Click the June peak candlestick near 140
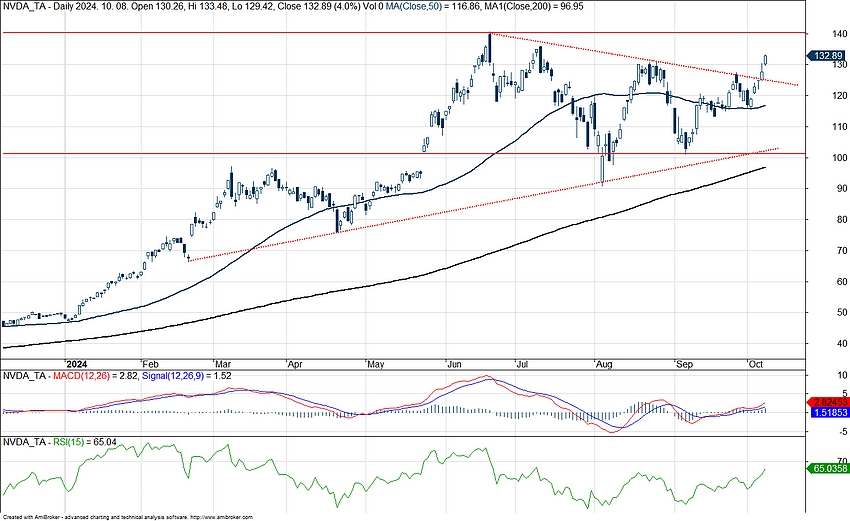850x521 pixels. (490, 49)
